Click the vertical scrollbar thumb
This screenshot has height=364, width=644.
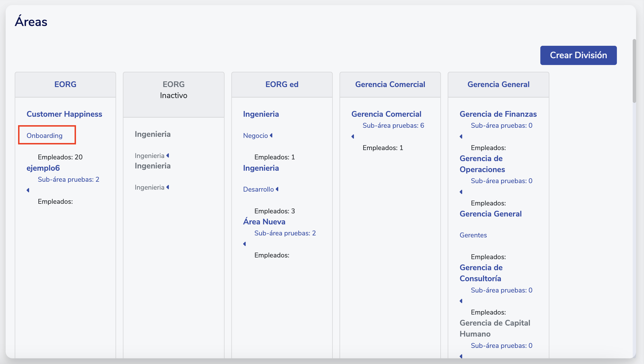click(634, 71)
